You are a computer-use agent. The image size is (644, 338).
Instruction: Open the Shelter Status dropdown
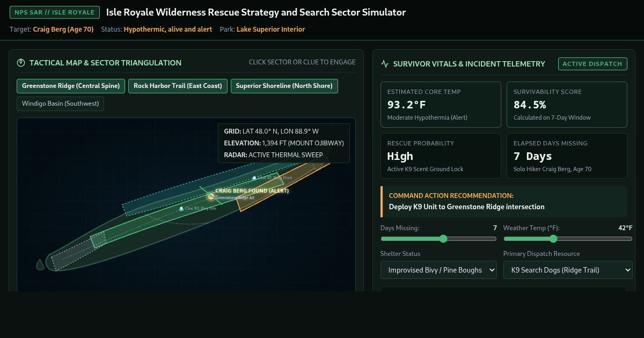coord(438,270)
